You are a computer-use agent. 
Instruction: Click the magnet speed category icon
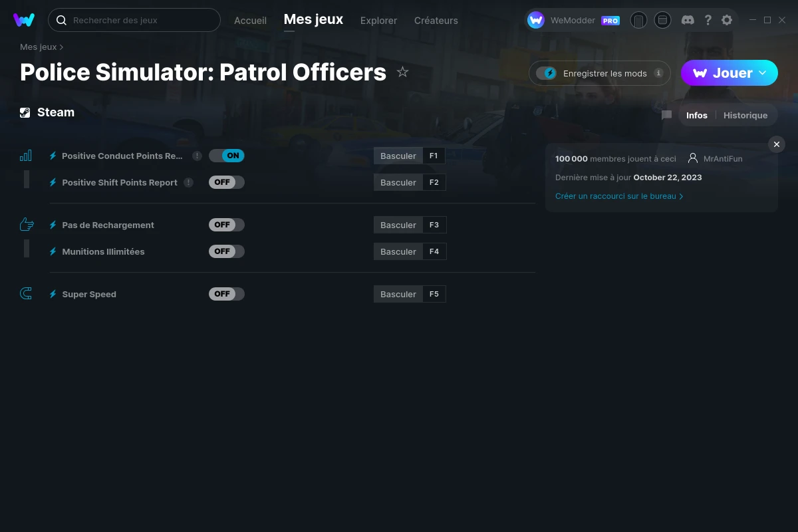coord(26,294)
